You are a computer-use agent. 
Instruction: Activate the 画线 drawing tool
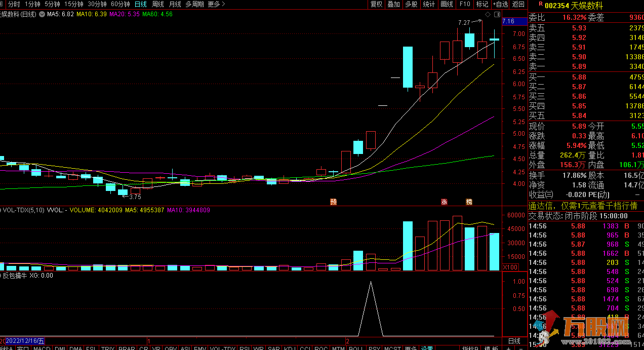447,4
